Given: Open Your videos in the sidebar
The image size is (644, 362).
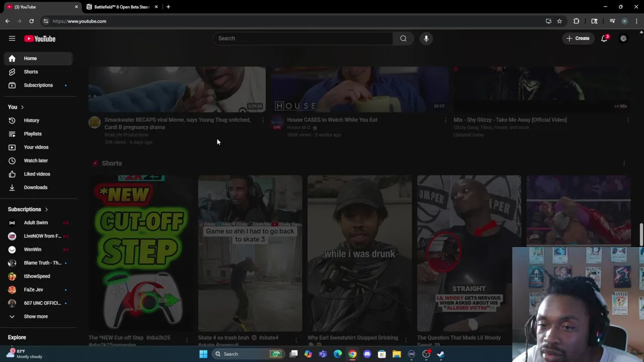Looking at the screenshot, I should pyautogui.click(x=38, y=147).
